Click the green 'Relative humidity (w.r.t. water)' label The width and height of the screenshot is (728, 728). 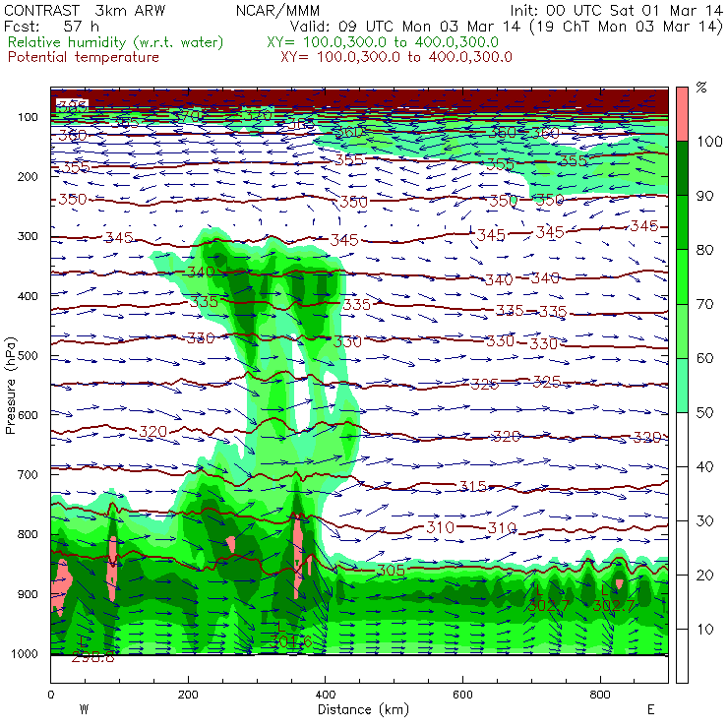pyautogui.click(x=116, y=42)
